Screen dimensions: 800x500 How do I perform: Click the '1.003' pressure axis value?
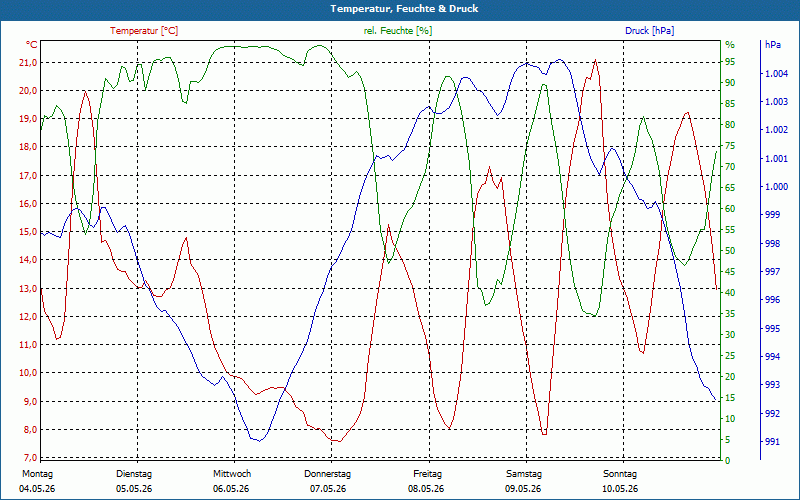click(776, 102)
